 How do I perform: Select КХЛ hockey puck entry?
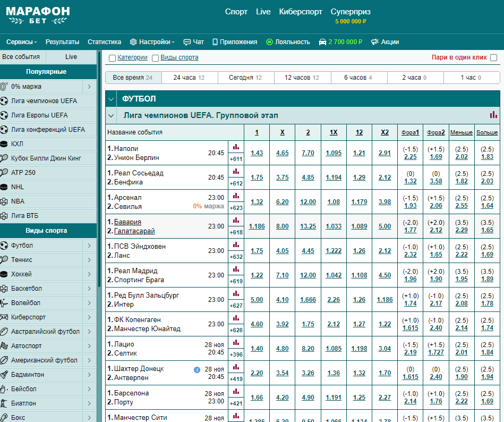pos(48,144)
